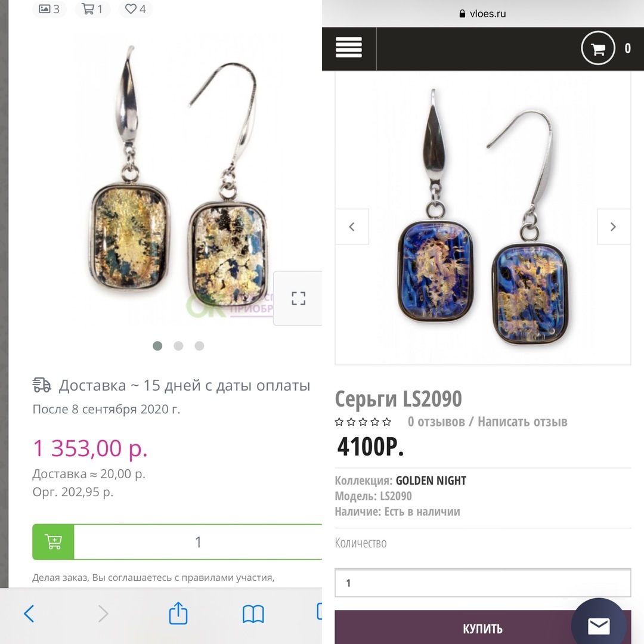This screenshot has height=644, width=644.
Task: Open the shopping cart icon in header
Action: (x=597, y=48)
